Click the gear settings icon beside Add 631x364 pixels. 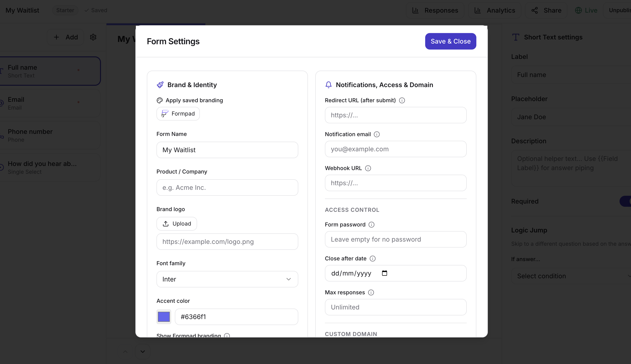point(93,37)
